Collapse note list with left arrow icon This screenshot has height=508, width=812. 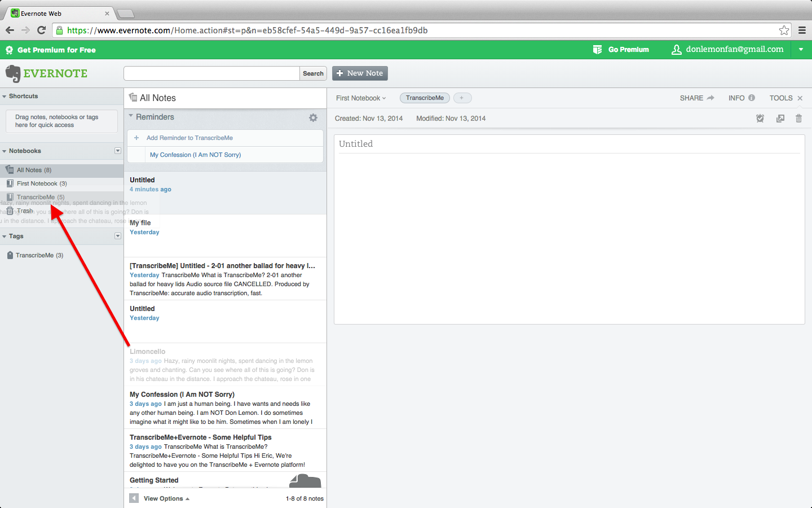(x=134, y=498)
